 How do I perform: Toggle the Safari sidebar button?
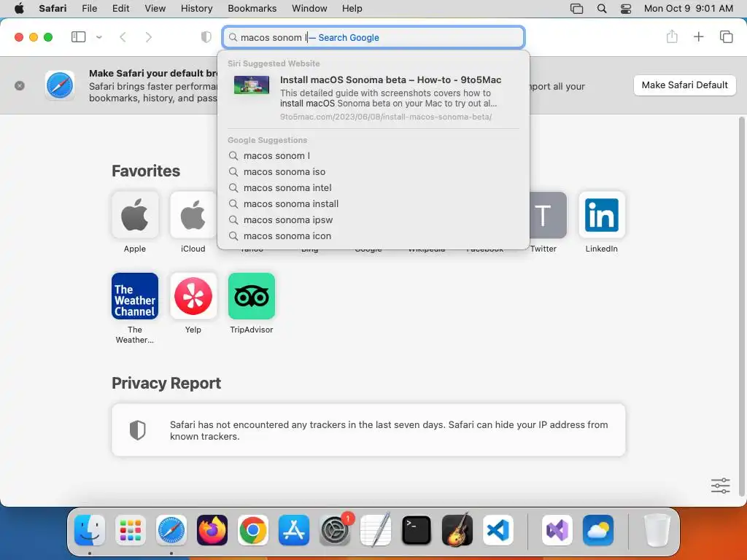78,37
